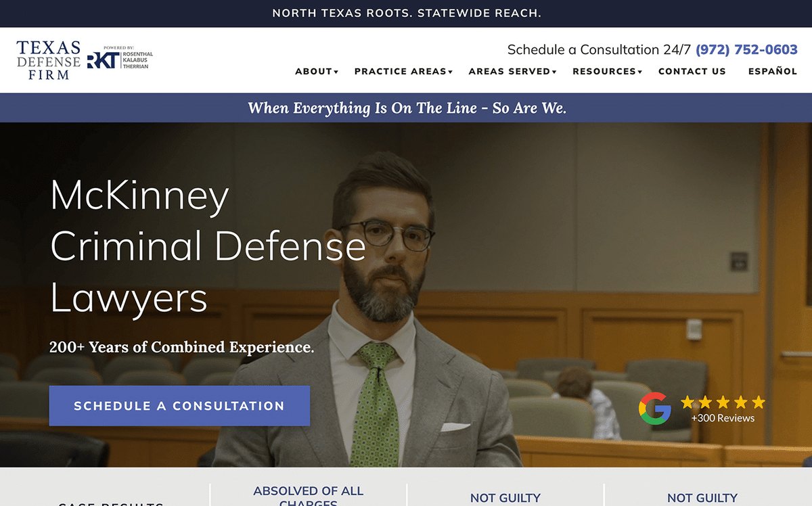
Task: Open the +300 Reviews link
Action: click(x=723, y=418)
